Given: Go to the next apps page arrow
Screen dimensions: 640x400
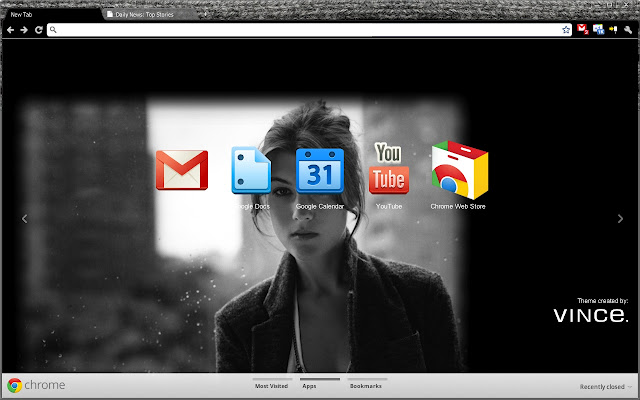Looking at the screenshot, I should point(614,218).
